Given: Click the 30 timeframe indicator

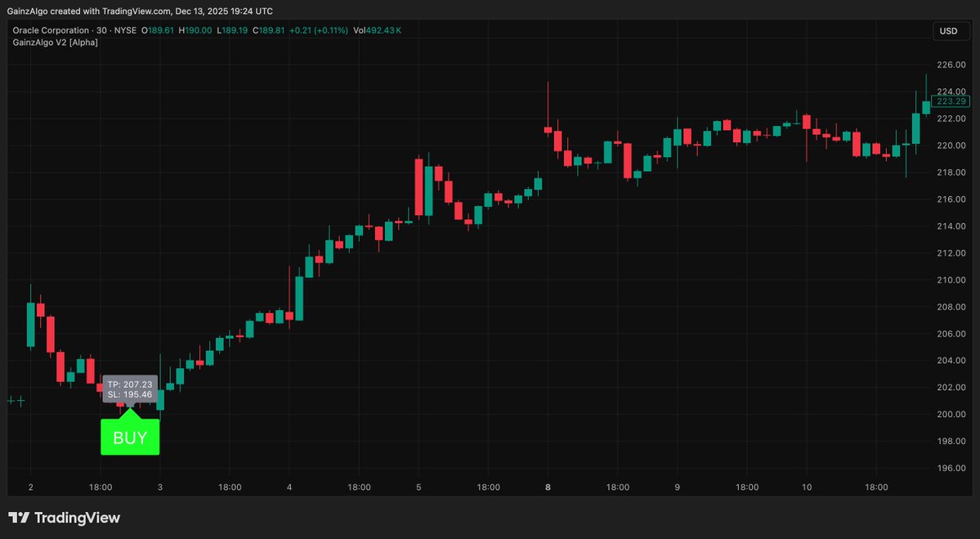Looking at the screenshot, I should pos(101,30).
